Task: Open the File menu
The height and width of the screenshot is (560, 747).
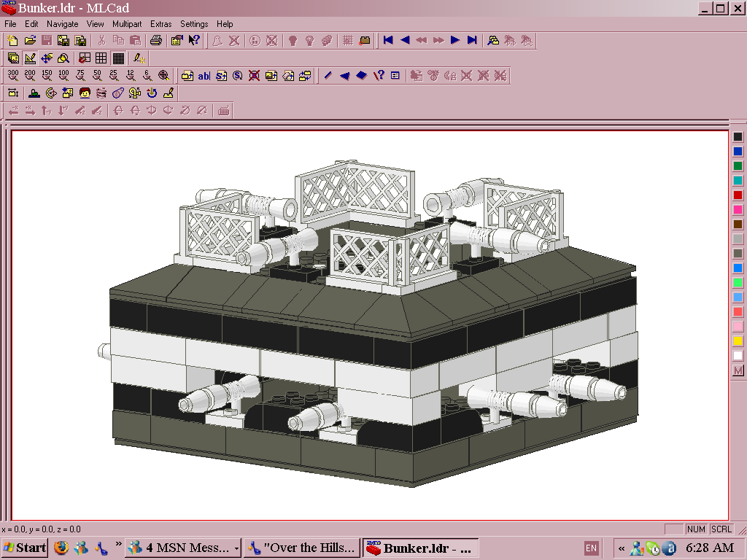Action: pos(10,24)
